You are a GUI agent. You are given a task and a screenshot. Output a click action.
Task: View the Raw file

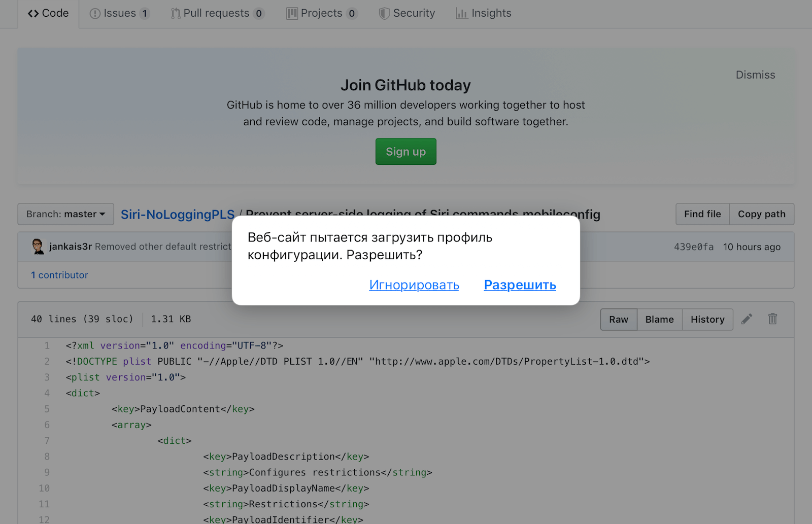pos(619,320)
